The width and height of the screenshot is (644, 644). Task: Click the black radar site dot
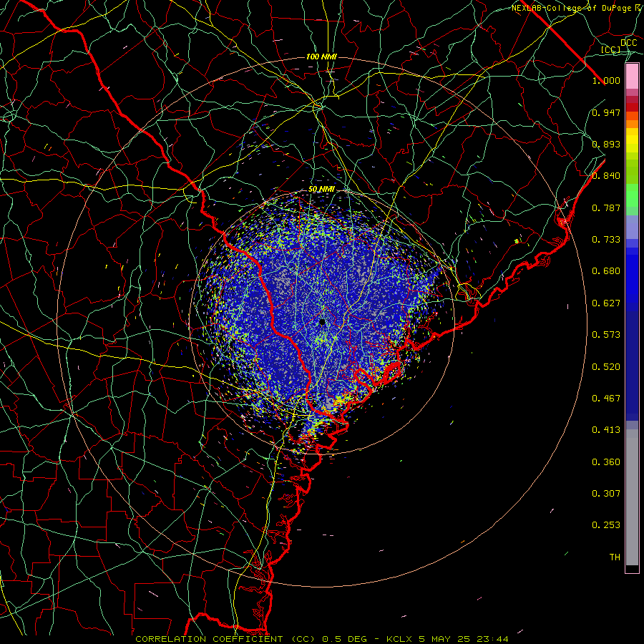pos(323,323)
